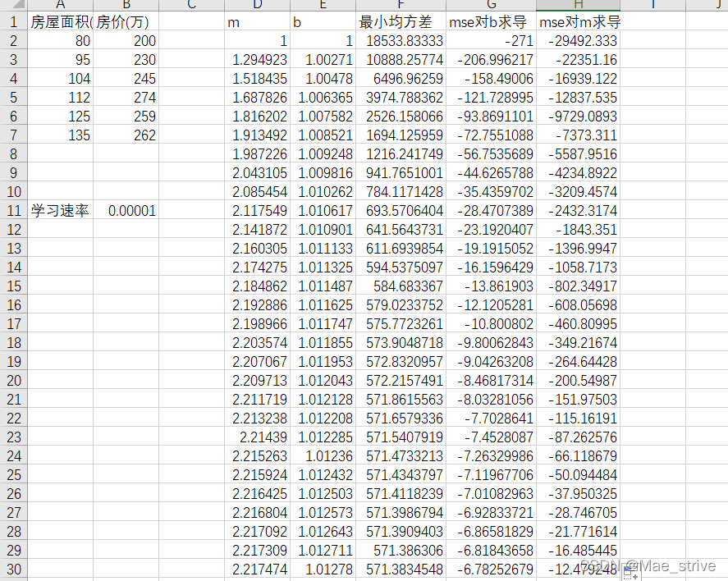728x581 pixels.
Task: Click the b value 1.01236
Action: [323, 455]
